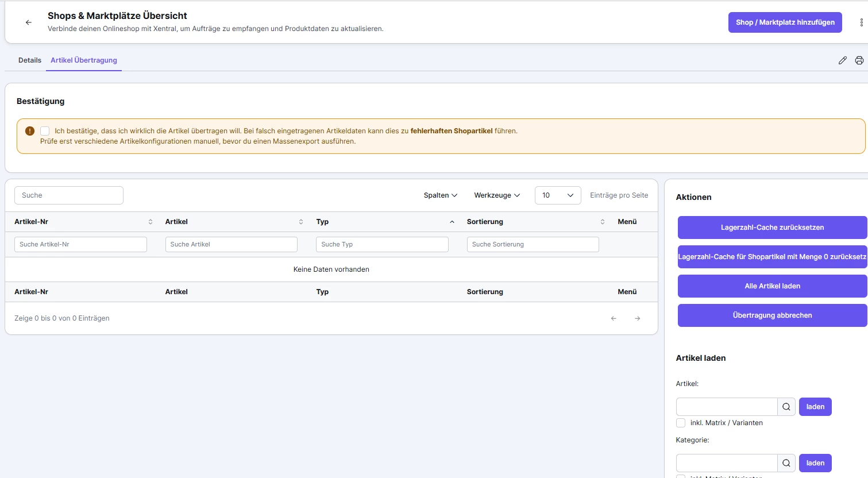Click the printer icon
The width and height of the screenshot is (868, 478).
click(x=859, y=60)
